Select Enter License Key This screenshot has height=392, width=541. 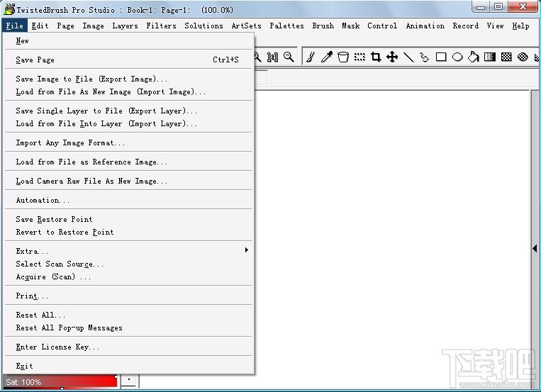tap(128, 347)
